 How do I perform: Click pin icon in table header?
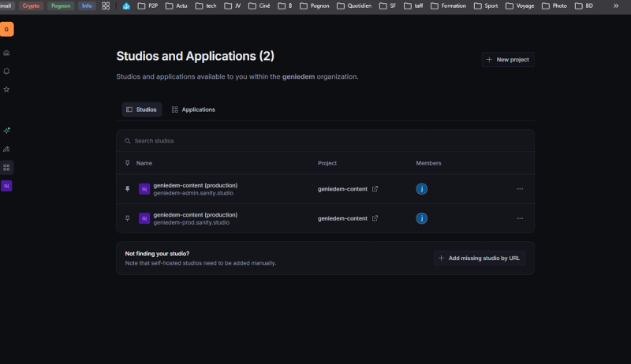[128, 163]
